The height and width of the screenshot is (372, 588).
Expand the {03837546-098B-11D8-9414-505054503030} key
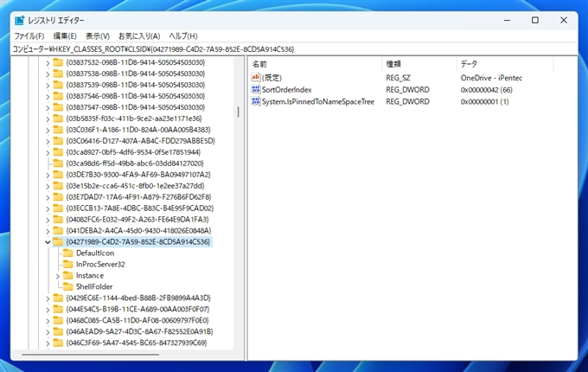coord(48,96)
